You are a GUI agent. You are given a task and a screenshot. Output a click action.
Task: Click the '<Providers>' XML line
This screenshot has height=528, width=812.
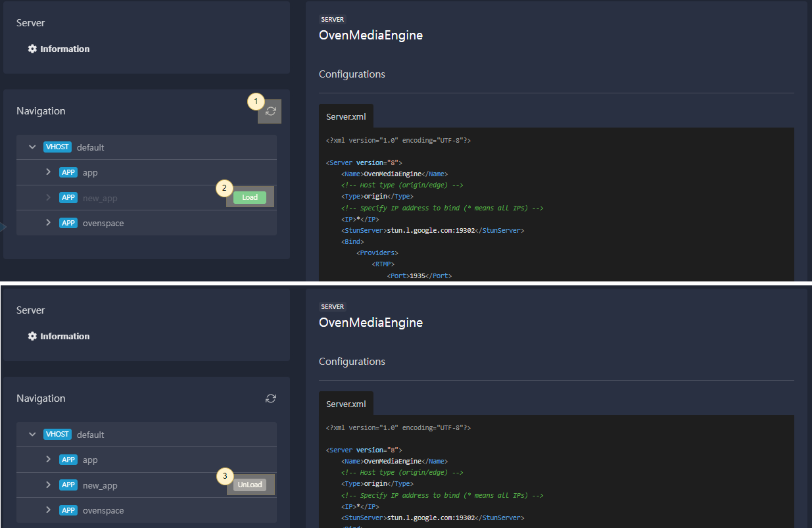[377, 253]
